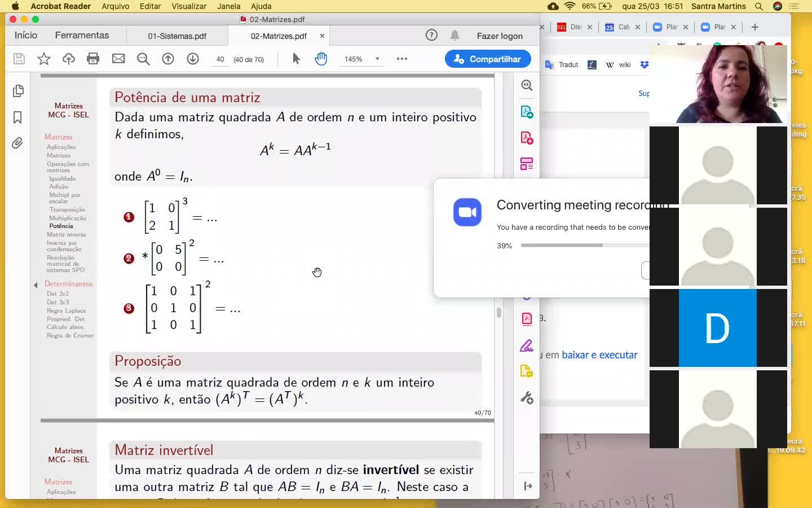
Task: Collapse the right tools pane arrow
Action: pos(528,486)
